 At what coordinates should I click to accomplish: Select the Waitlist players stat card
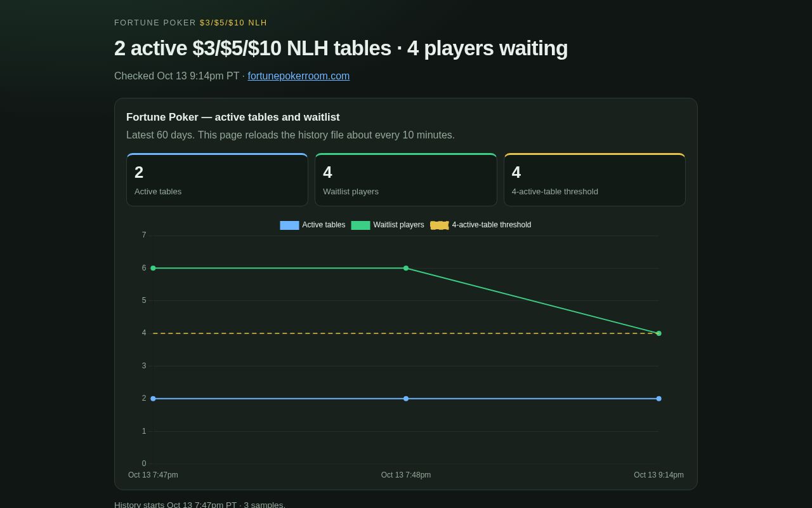406,180
